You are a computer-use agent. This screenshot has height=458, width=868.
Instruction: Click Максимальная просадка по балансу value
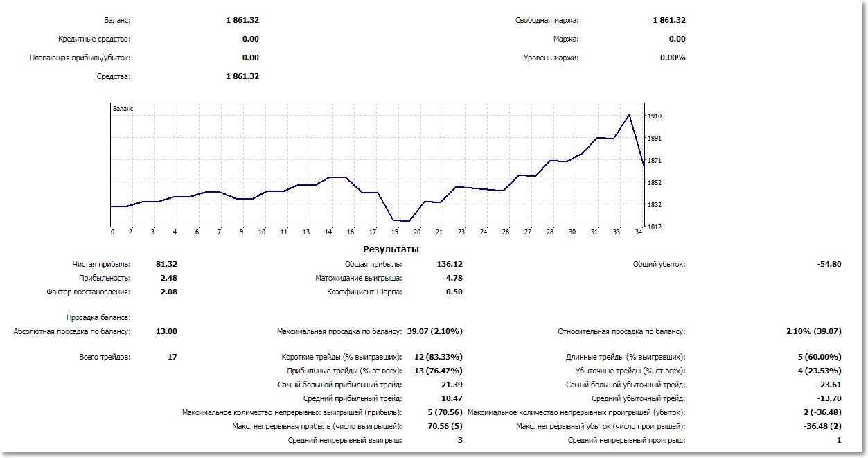coord(435,331)
